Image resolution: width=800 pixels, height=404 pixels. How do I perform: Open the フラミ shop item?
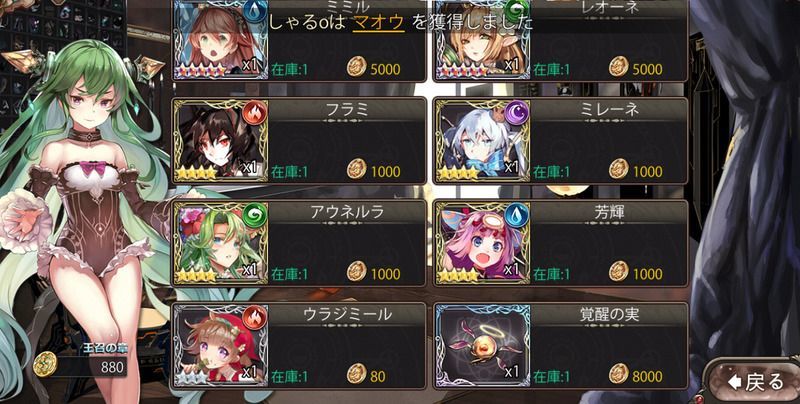pyautogui.click(x=299, y=140)
